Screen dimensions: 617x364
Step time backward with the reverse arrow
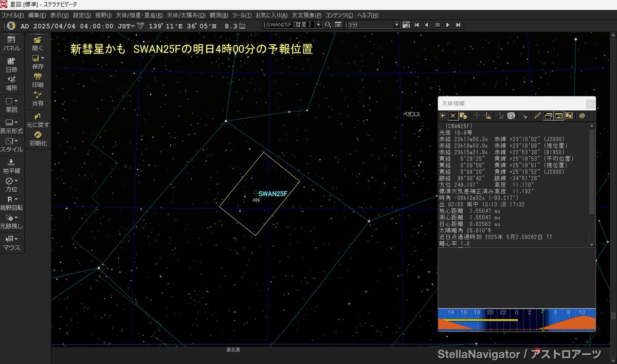427,24
